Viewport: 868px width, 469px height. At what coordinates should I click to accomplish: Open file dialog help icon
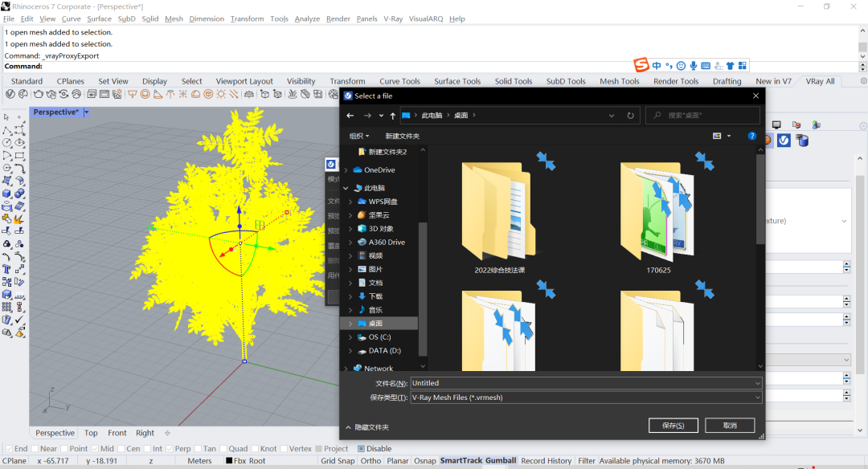pyautogui.click(x=751, y=136)
